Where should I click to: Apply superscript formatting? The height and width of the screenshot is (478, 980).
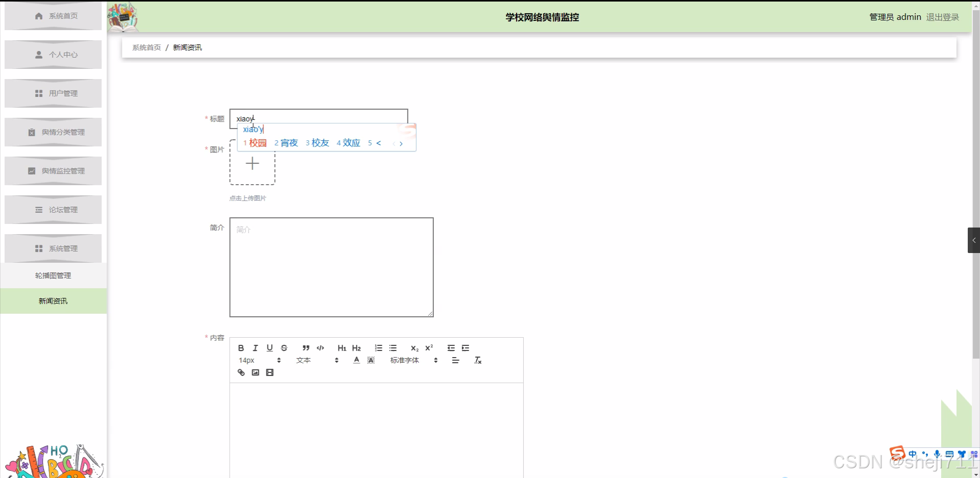[x=429, y=348]
